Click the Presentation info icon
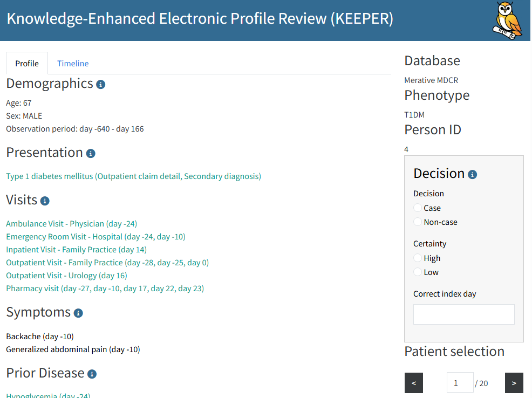Image resolution: width=532 pixels, height=398 pixels. tap(91, 154)
